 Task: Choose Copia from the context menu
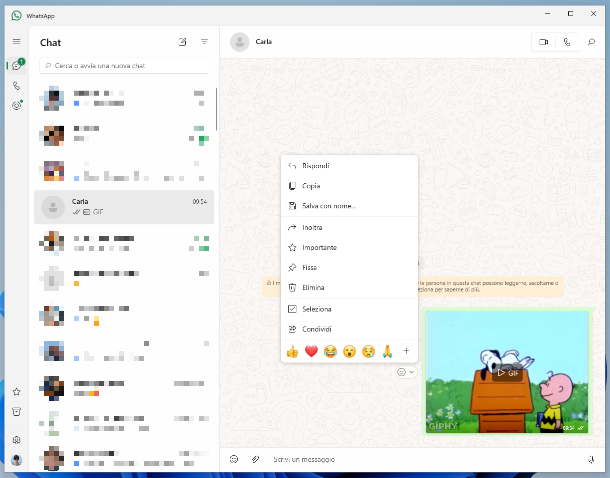click(349, 186)
